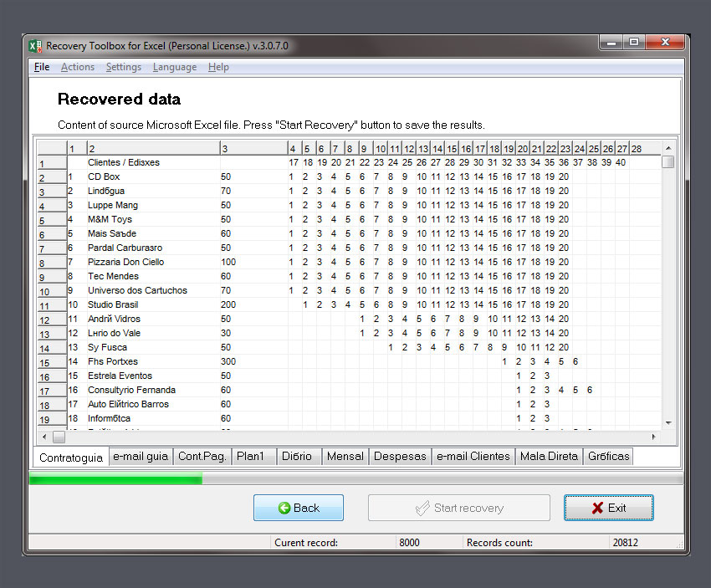Switch to the e-mail Clientes tab
This screenshot has height=588, width=711.
tap(473, 456)
